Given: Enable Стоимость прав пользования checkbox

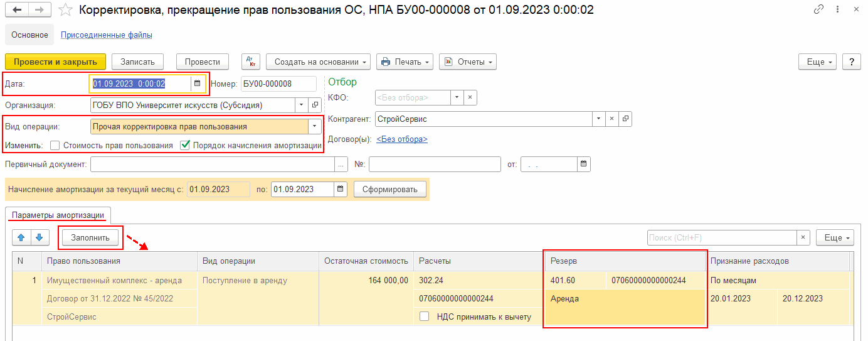Looking at the screenshot, I should [x=55, y=145].
